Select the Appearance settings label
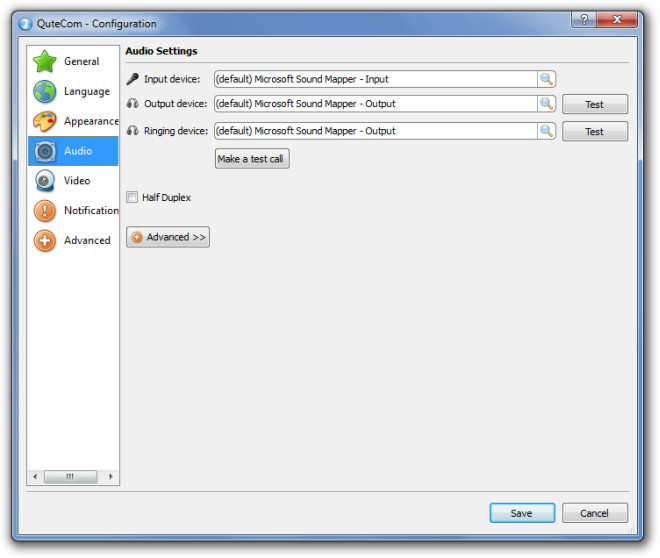The width and height of the screenshot is (660, 558). (91, 122)
